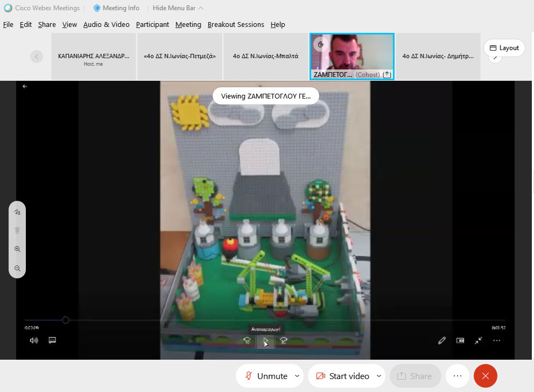Click the video seek bar handle
The height and width of the screenshot is (392, 534).
point(66,320)
